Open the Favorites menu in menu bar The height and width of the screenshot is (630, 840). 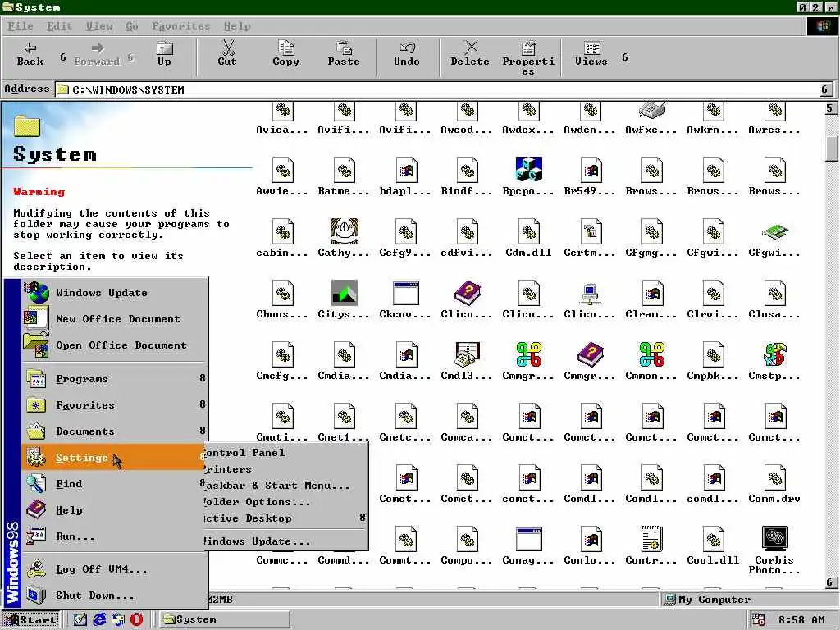[x=181, y=25]
